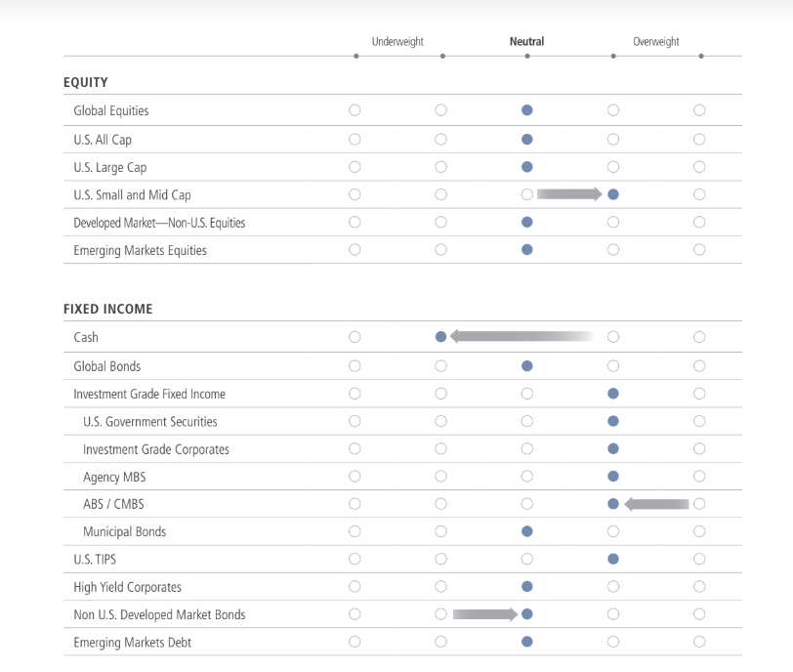Image resolution: width=793 pixels, height=672 pixels.
Task: Click the Non U.S. Developed Market Bonds label
Action: (x=159, y=615)
